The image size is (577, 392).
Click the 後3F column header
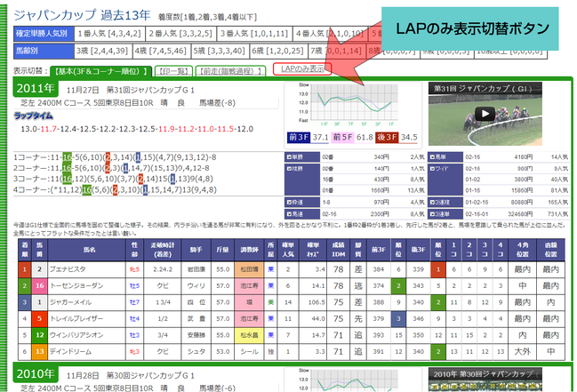[419, 250]
